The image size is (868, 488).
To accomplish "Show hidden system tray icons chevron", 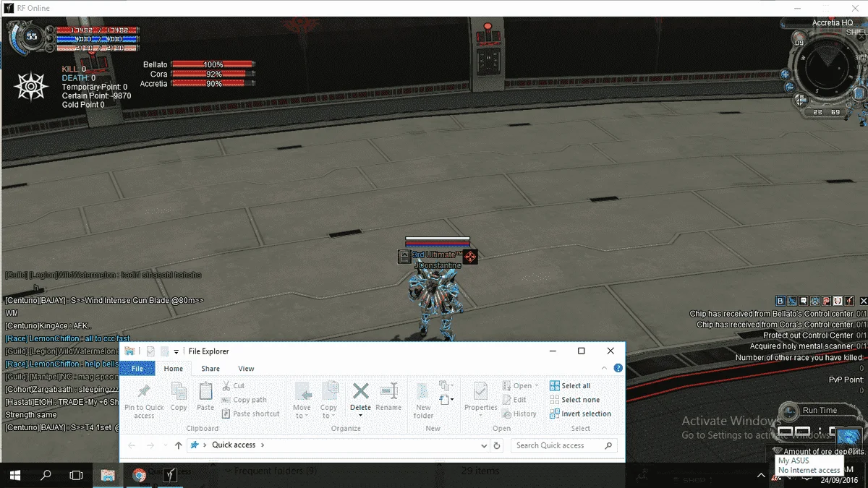I will (761, 476).
